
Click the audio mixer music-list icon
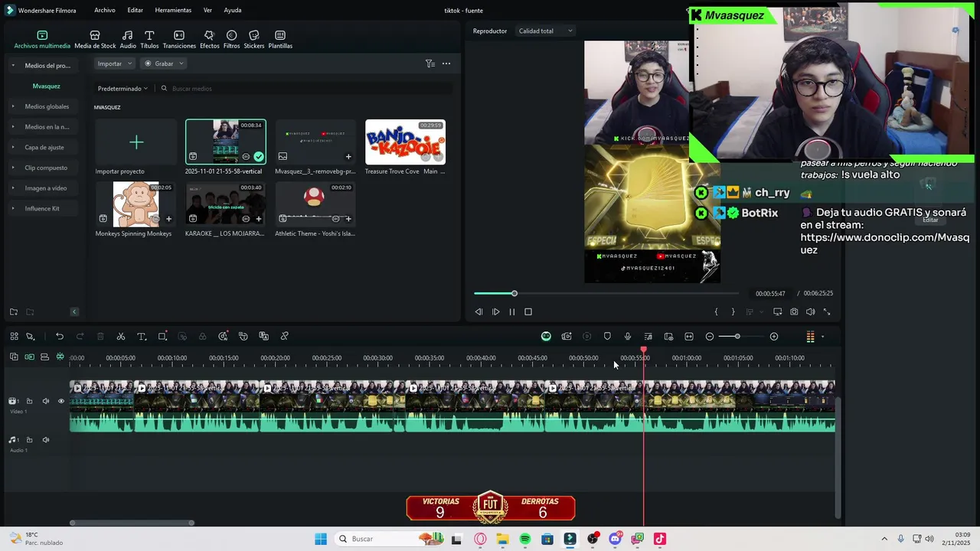point(648,337)
